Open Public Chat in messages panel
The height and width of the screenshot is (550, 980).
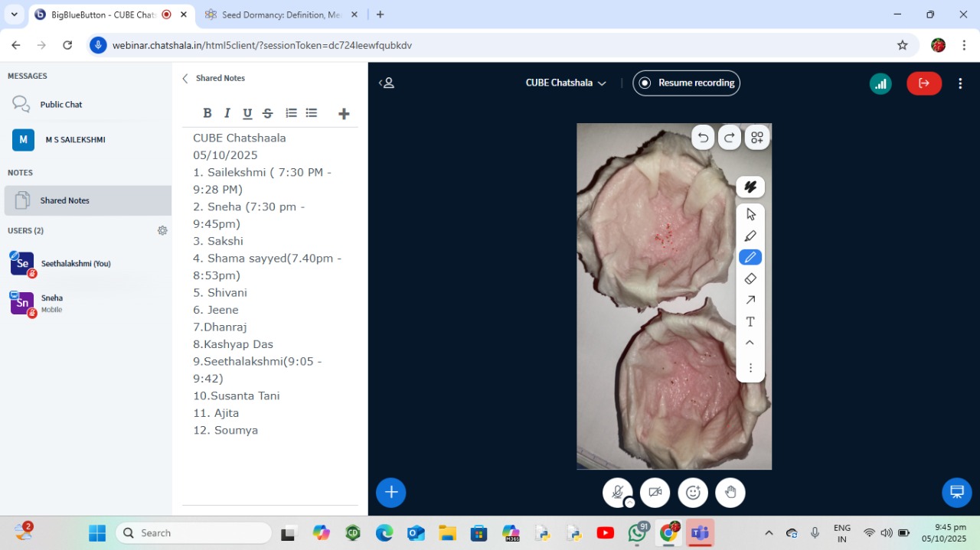click(x=61, y=105)
